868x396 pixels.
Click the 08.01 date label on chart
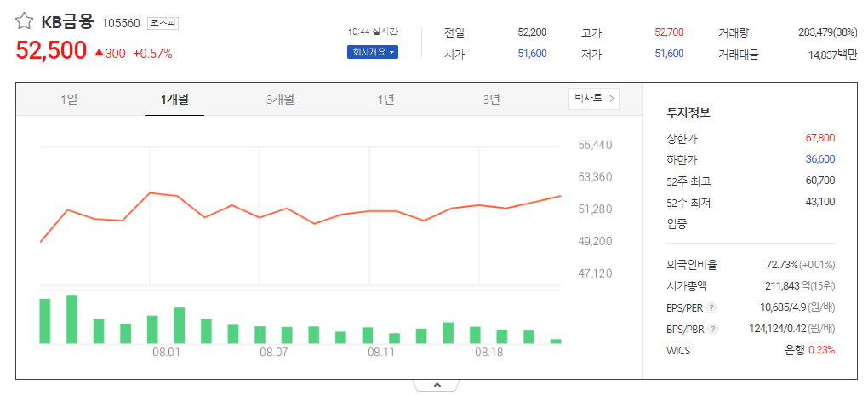point(166,353)
